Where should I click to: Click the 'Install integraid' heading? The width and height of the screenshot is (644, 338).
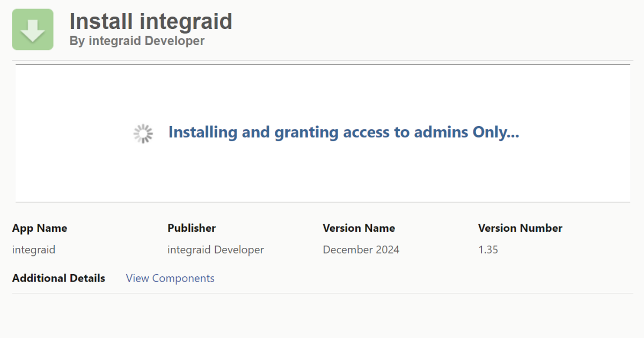[x=151, y=21]
